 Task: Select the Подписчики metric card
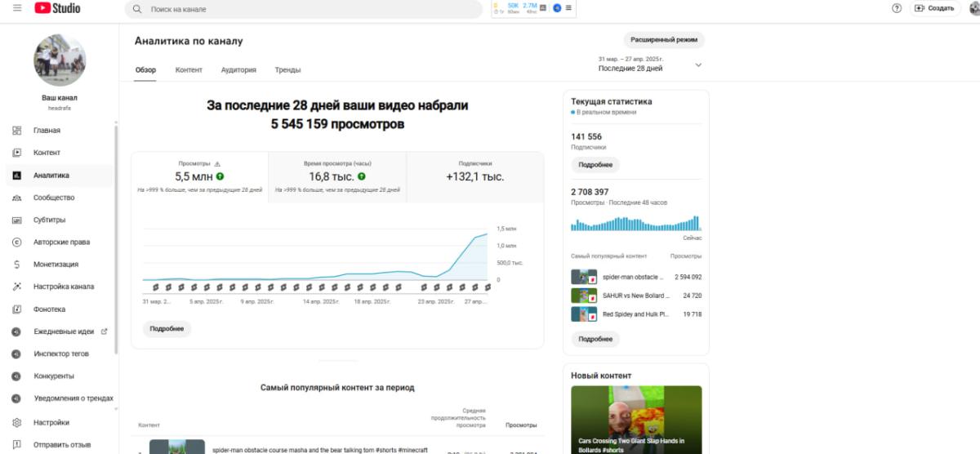[x=475, y=176]
